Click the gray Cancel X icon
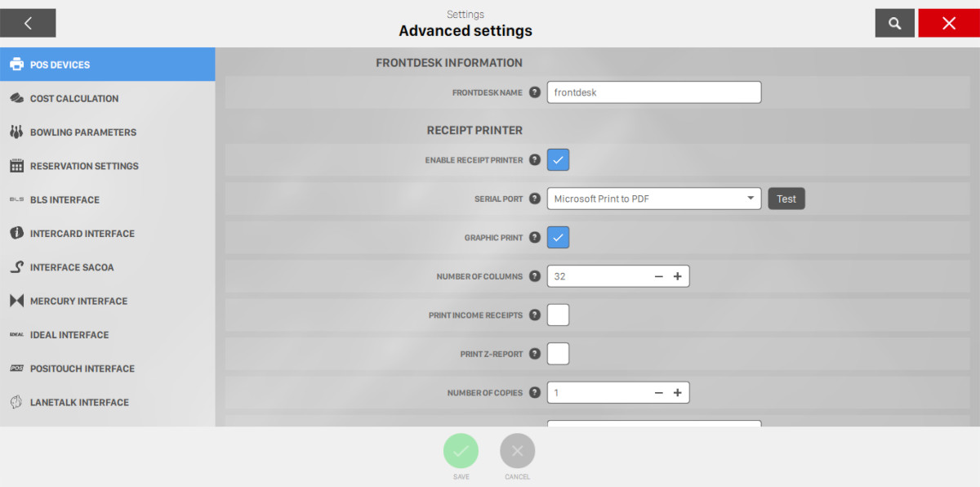This screenshot has height=487, width=980. [517, 450]
